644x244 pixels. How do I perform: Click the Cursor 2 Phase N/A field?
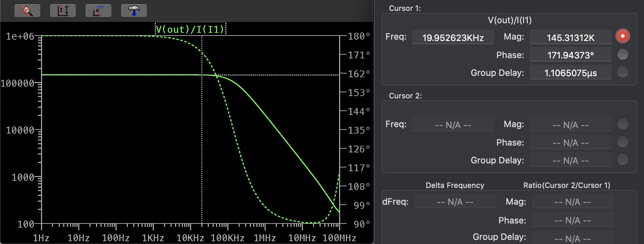point(571,142)
